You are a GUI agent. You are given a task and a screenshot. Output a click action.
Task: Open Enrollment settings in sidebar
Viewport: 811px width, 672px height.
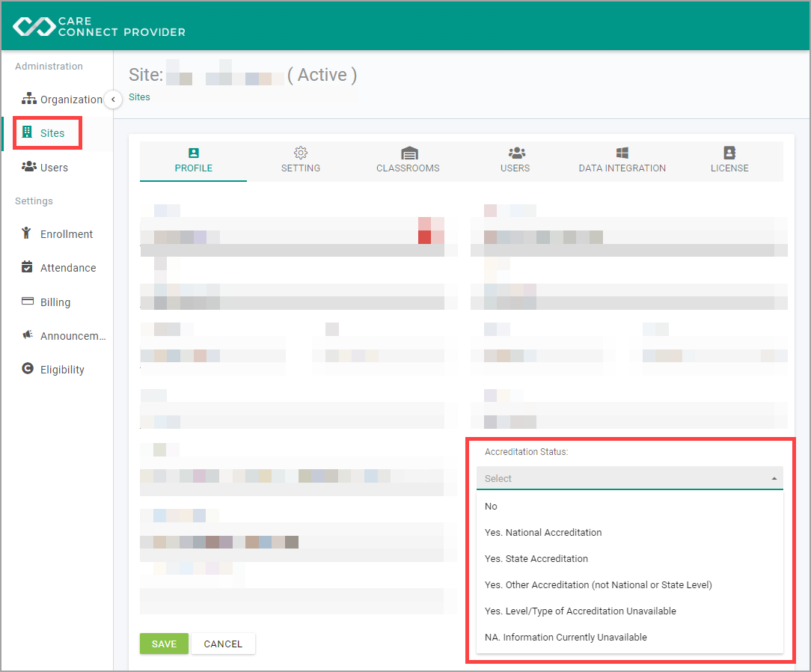click(57, 233)
